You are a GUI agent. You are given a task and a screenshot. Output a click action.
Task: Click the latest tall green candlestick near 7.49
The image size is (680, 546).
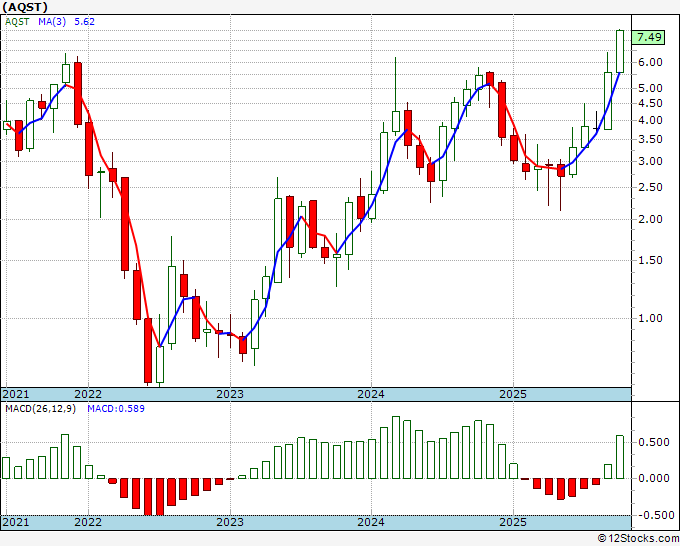[620, 51]
